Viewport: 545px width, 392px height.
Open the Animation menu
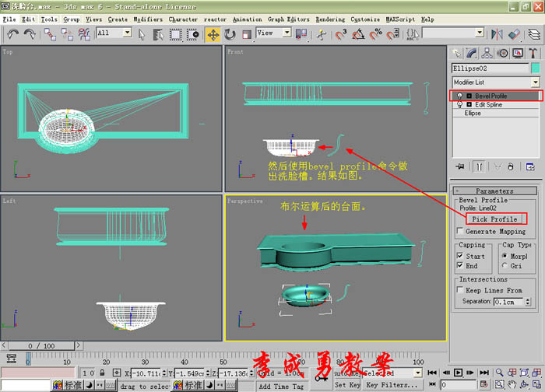tap(247, 19)
